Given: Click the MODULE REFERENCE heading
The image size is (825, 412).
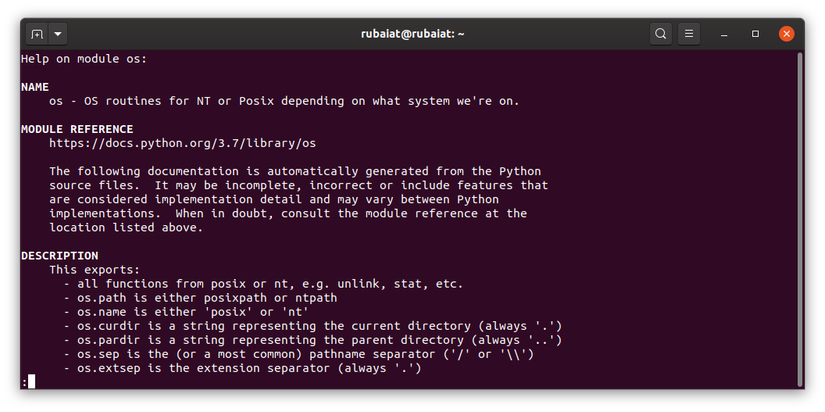Looking at the screenshot, I should coord(77,129).
